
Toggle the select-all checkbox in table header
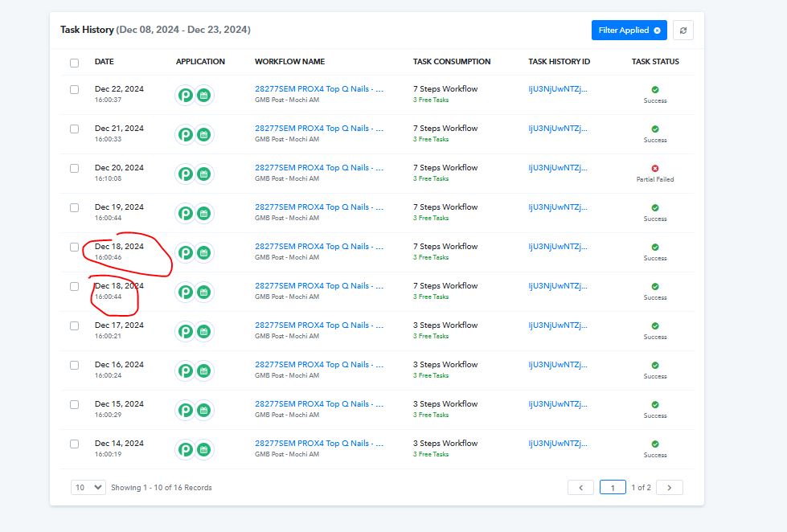74,63
